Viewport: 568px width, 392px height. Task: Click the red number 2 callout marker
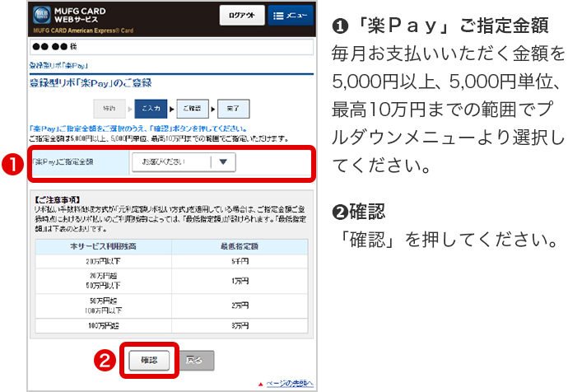click(105, 360)
